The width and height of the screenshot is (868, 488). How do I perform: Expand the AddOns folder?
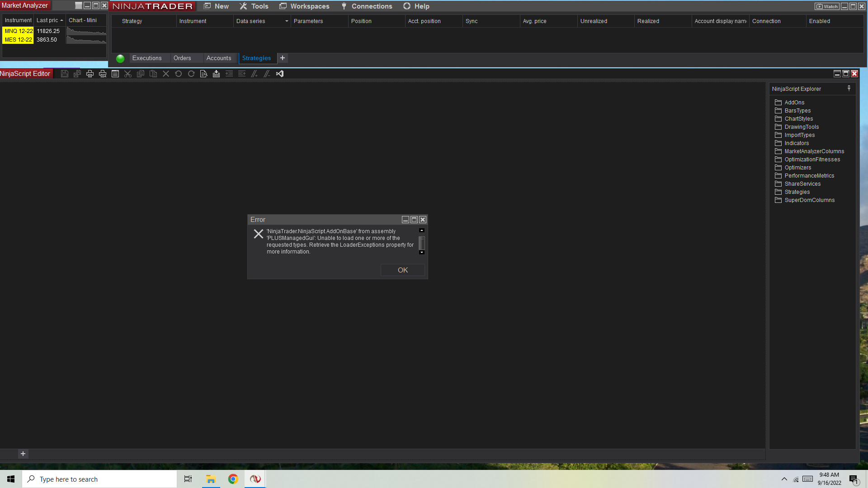[x=794, y=103]
